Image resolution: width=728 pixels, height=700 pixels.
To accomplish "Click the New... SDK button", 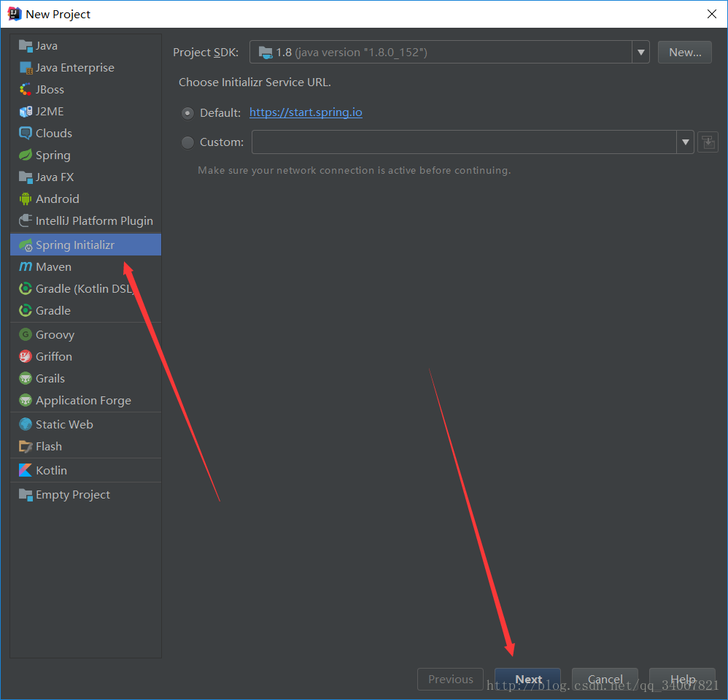I will point(685,52).
